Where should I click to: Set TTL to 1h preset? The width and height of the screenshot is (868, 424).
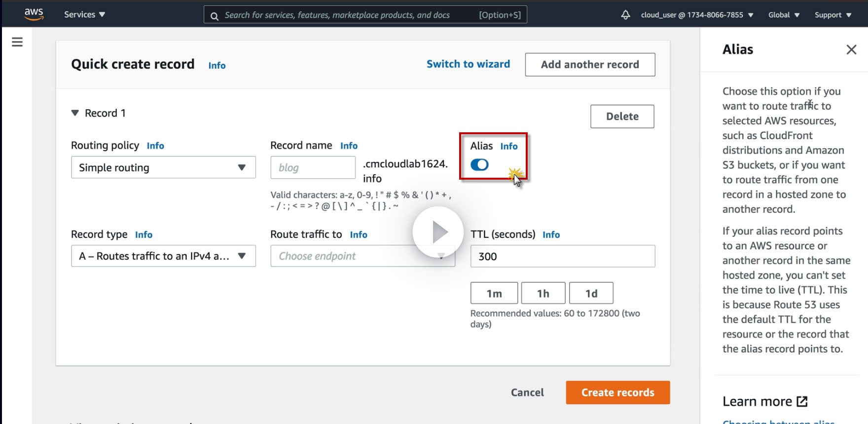tap(543, 294)
